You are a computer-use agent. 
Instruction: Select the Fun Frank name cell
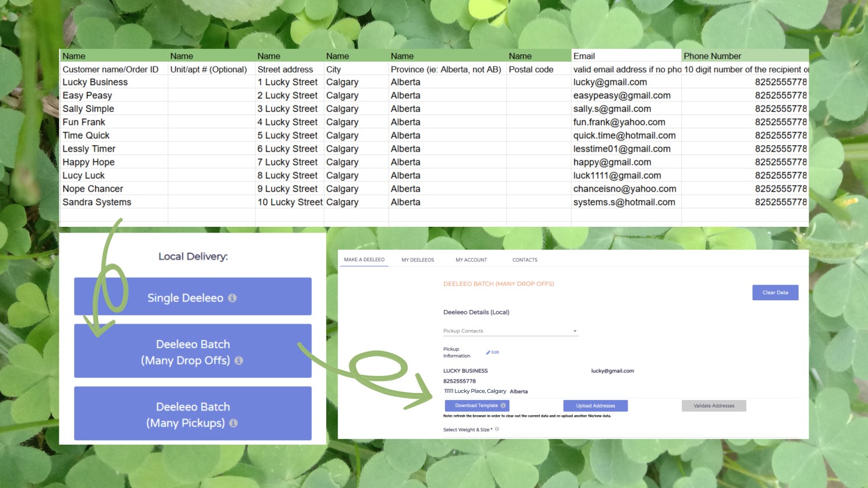point(114,122)
